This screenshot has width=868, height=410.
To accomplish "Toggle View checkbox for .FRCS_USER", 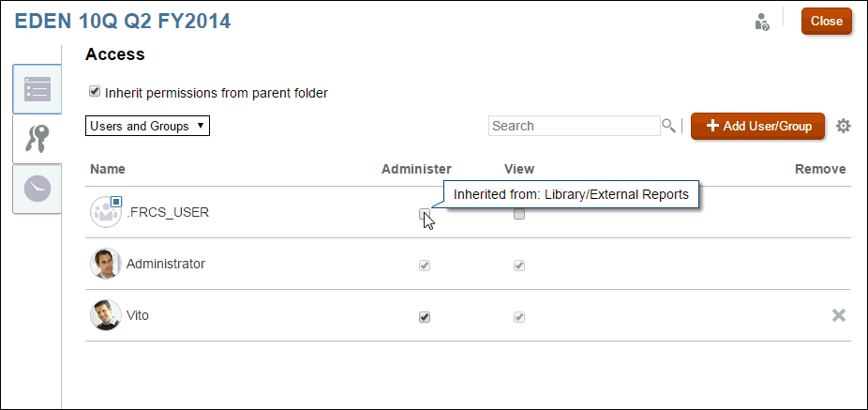I will [519, 214].
